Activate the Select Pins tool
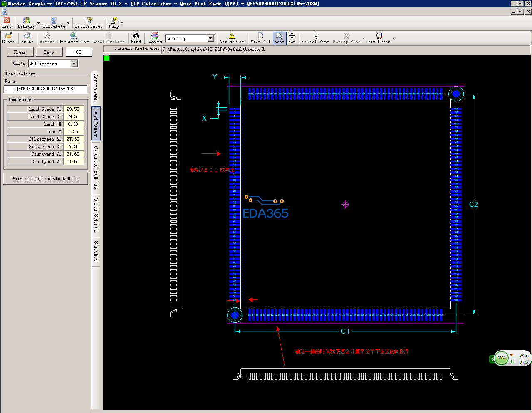The width and height of the screenshot is (532, 413). coord(315,38)
